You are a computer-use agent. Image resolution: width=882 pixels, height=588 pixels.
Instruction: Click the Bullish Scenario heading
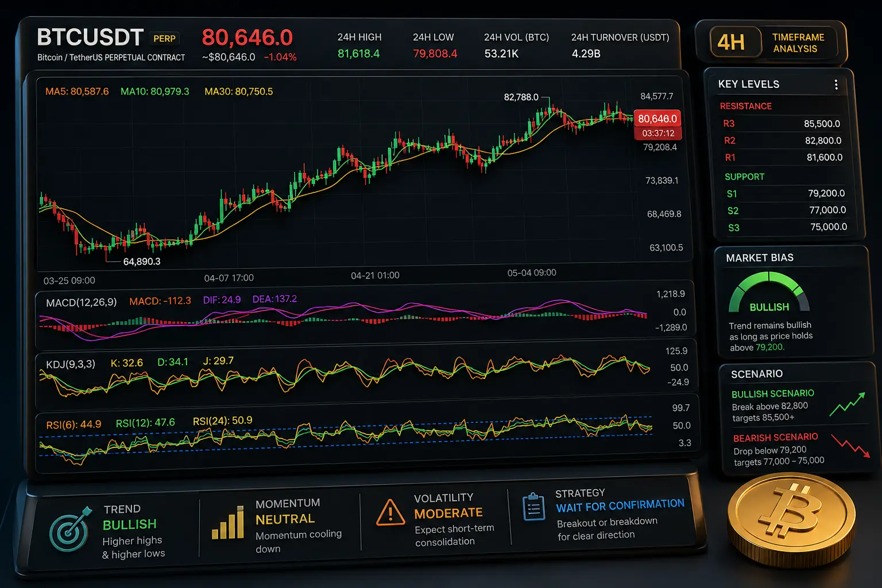pyautogui.click(x=773, y=394)
